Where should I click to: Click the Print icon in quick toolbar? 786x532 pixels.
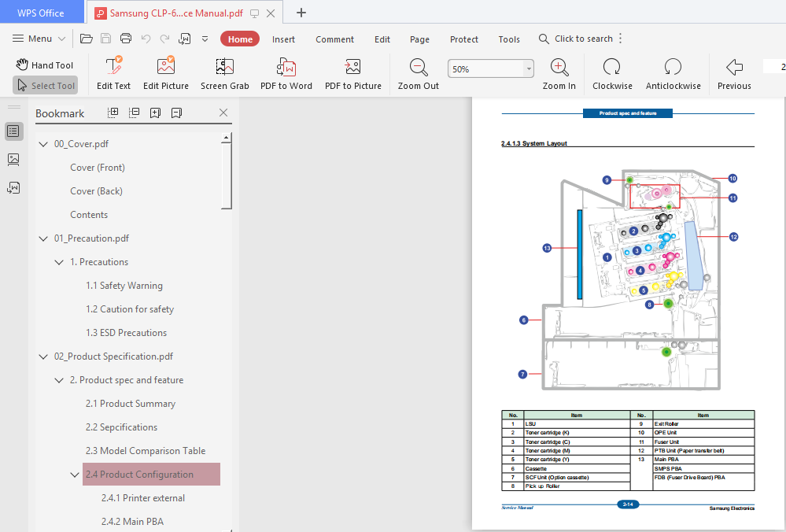126,39
